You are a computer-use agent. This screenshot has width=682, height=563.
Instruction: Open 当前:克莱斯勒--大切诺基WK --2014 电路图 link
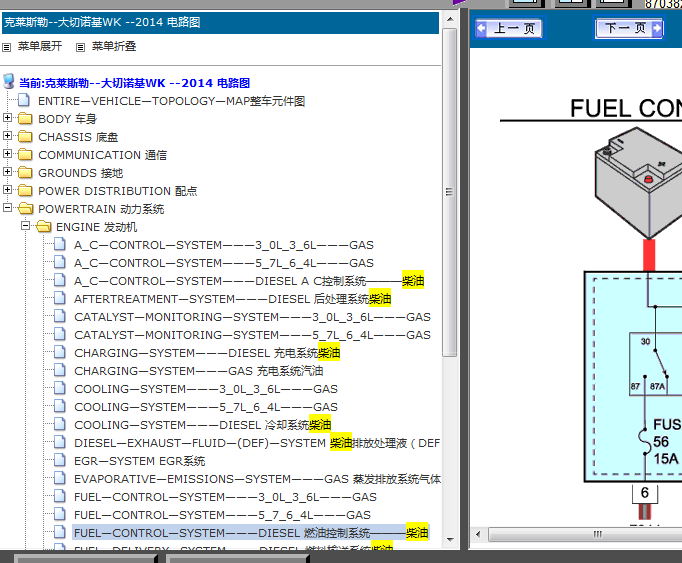coord(134,83)
